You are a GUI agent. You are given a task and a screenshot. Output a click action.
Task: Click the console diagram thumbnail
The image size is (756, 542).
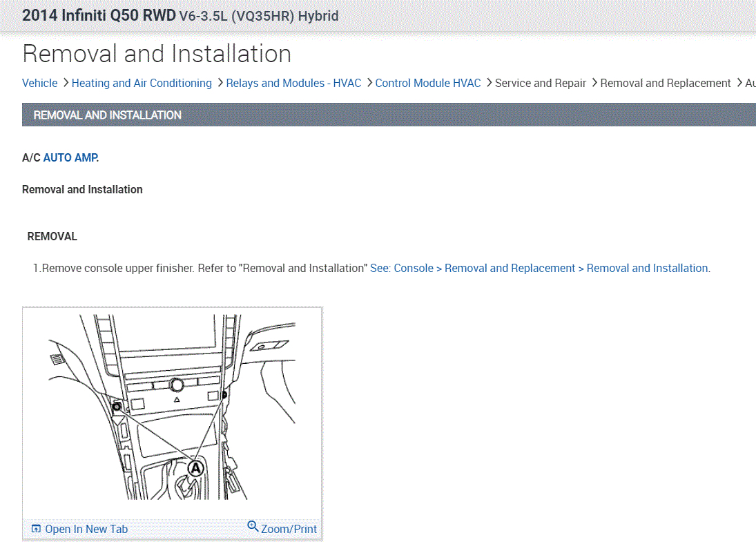click(172, 407)
